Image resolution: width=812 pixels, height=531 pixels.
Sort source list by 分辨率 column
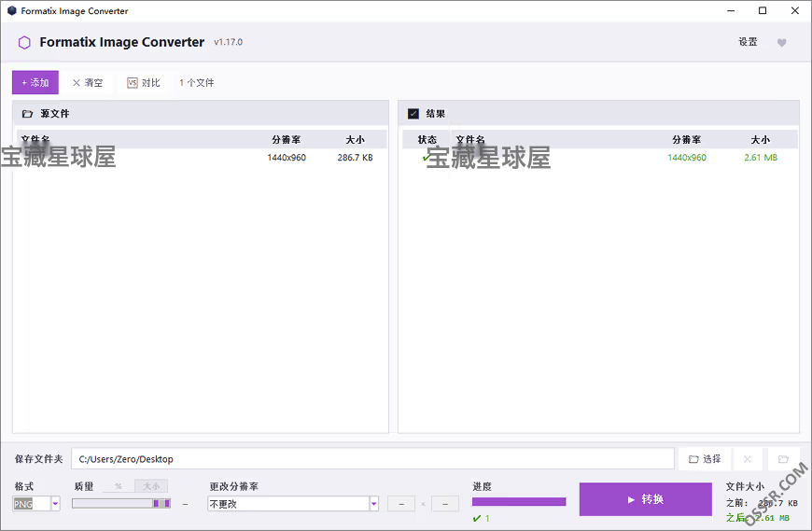pos(287,140)
